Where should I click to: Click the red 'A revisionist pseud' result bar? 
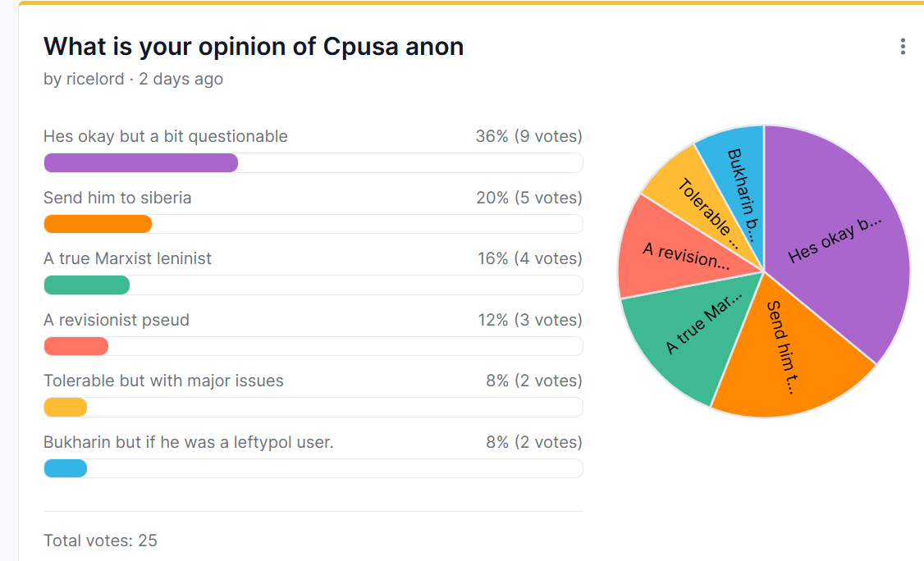[x=75, y=346]
